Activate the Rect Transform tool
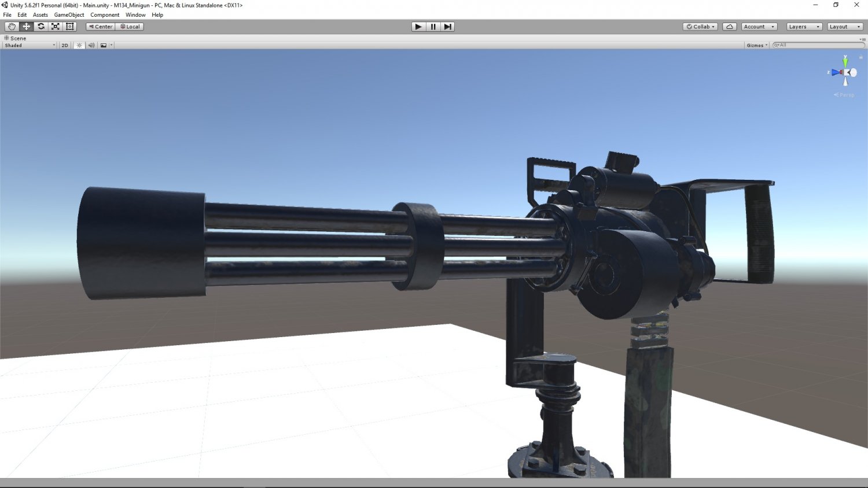Screen dimensions: 868x488 69,26
